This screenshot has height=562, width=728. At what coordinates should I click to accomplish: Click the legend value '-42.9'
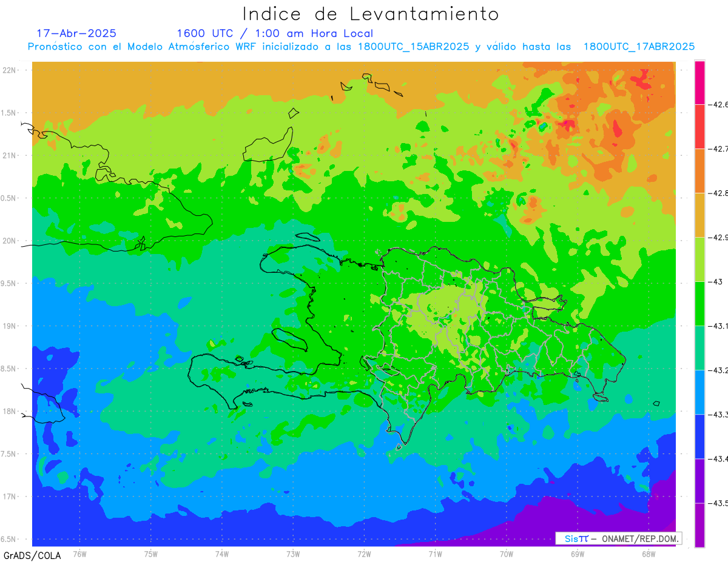(720, 237)
